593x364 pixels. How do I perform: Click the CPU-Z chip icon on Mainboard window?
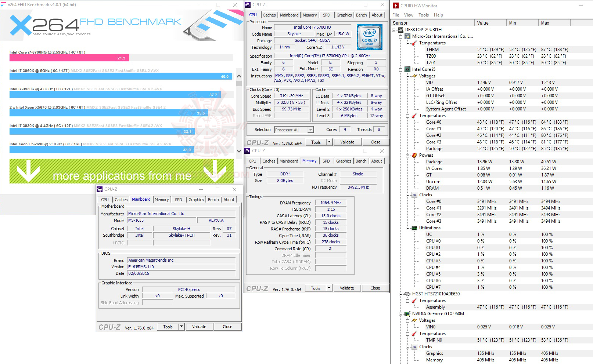(x=99, y=189)
